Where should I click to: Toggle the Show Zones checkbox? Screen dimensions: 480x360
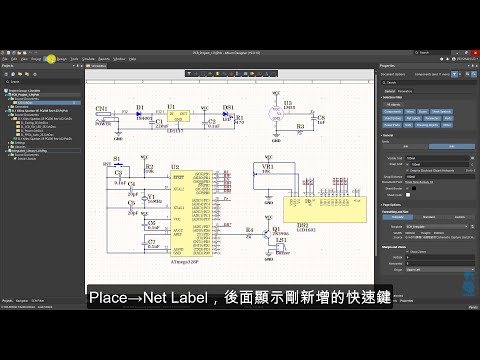pos(408,252)
